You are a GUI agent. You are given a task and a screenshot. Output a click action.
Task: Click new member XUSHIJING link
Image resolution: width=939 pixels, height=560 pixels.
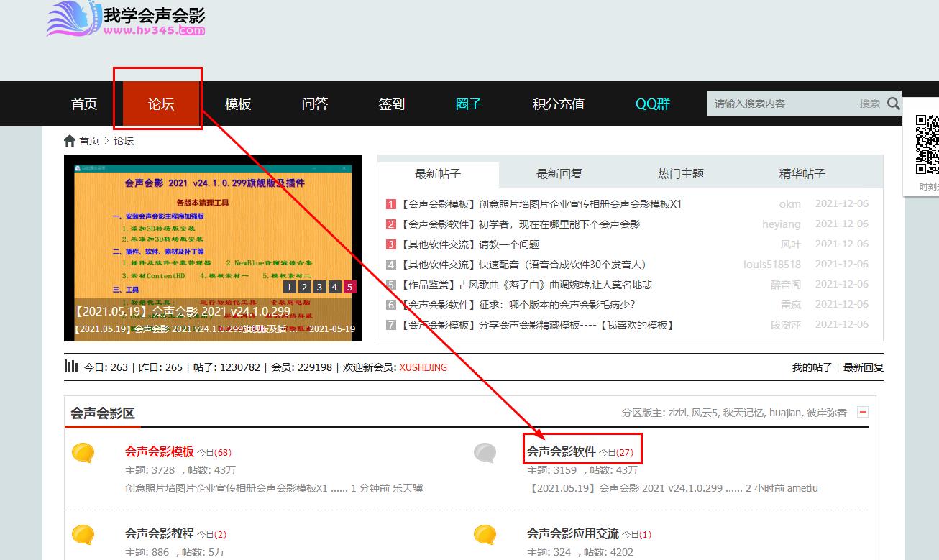click(423, 367)
